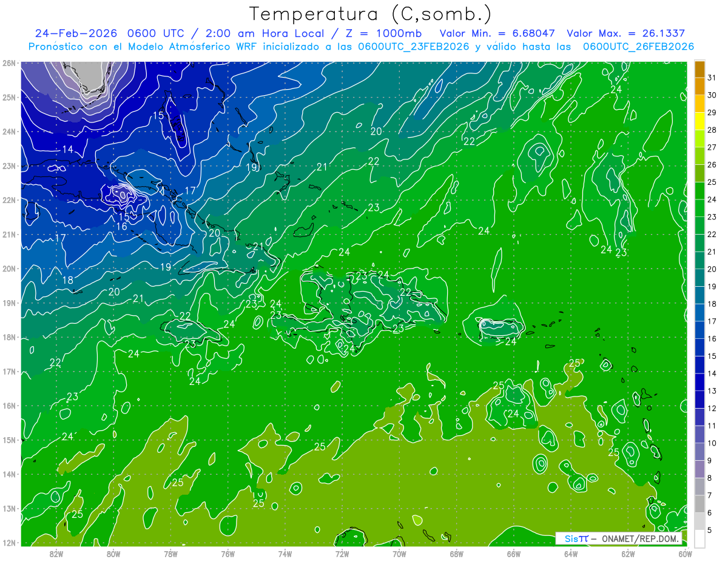This screenshot has width=728, height=562.
Task: Click the latitude axis label "22N"
Action: pos(8,200)
